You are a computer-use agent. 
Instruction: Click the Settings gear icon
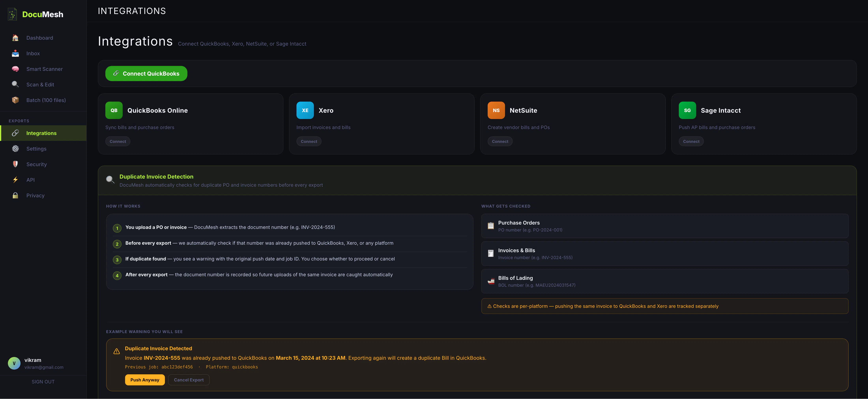click(x=15, y=149)
